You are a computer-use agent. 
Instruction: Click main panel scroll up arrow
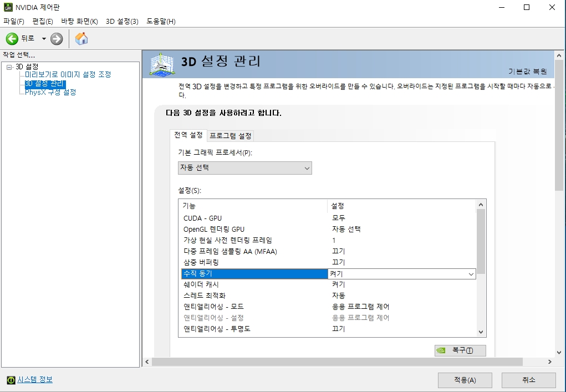click(559, 55)
